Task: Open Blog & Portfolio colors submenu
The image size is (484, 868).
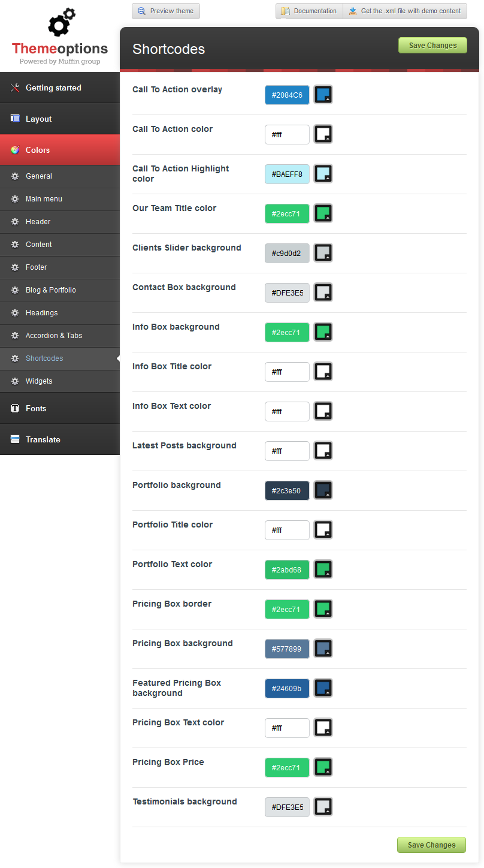Action: pyautogui.click(x=60, y=290)
